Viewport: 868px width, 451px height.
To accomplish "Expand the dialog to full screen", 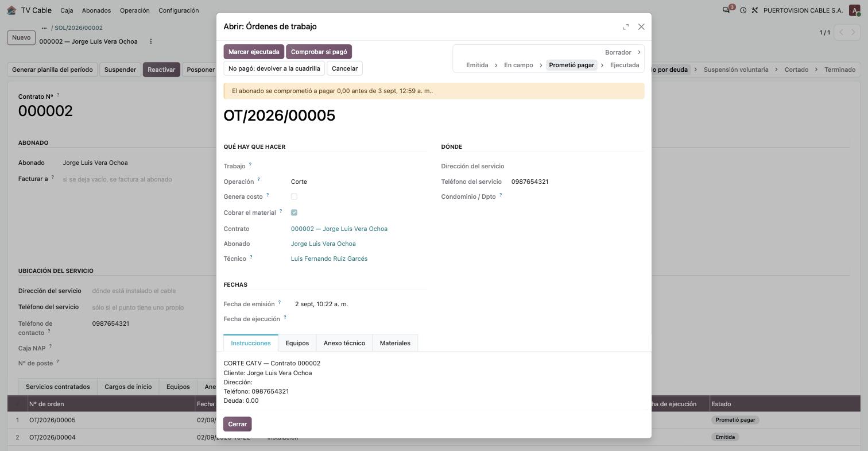I will (x=626, y=27).
